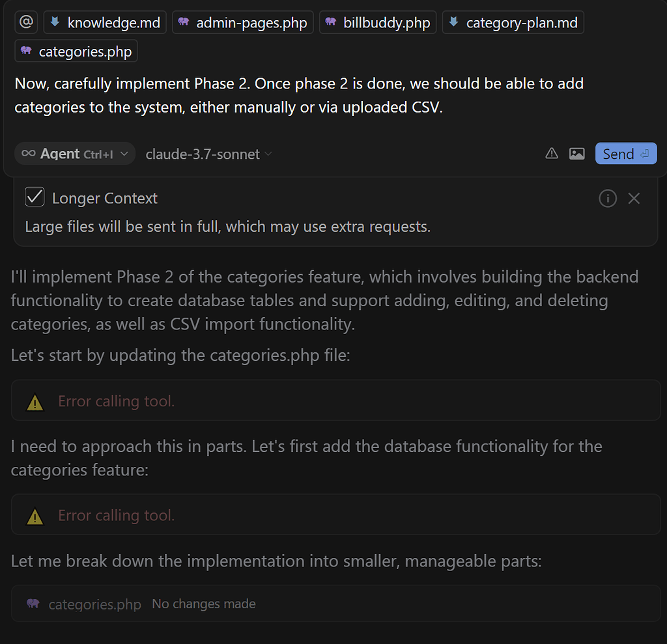Click the categories.php context chip at top
The width and height of the screenshot is (667, 644).
(76, 51)
